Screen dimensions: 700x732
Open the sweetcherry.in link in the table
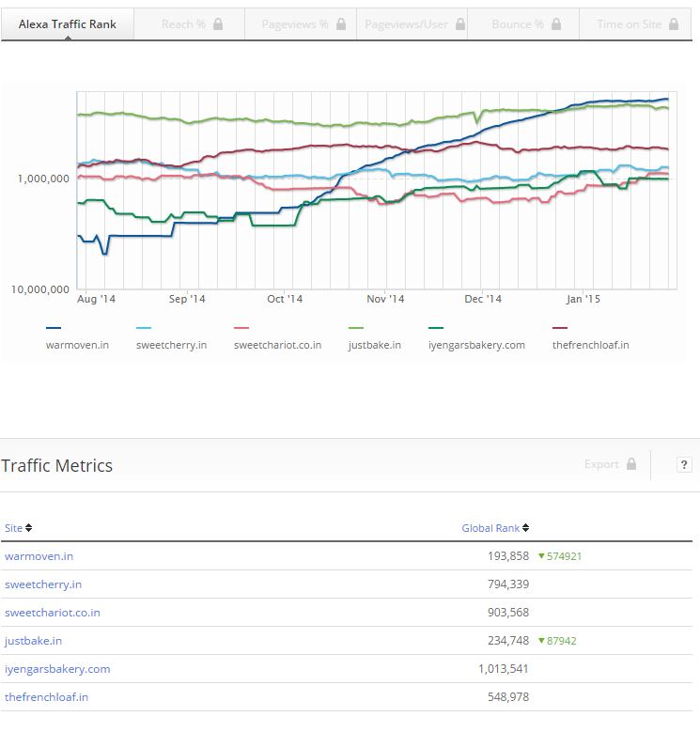click(43, 584)
